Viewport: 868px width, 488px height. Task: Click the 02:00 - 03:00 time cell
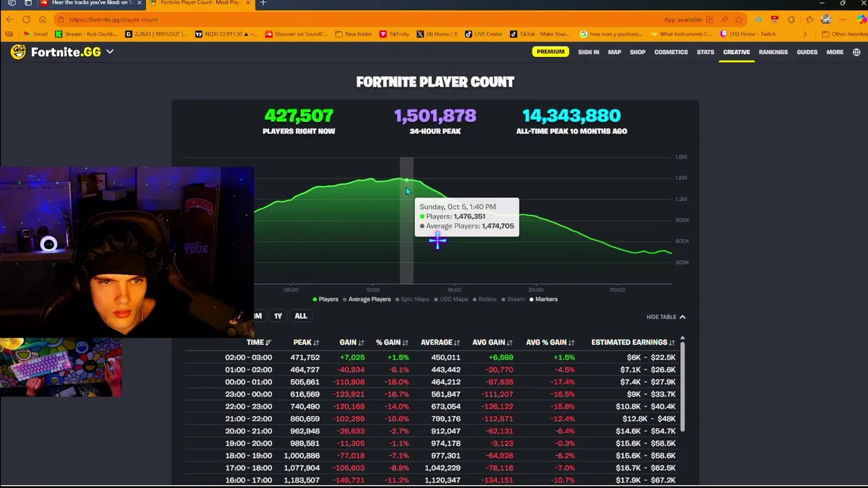point(249,357)
